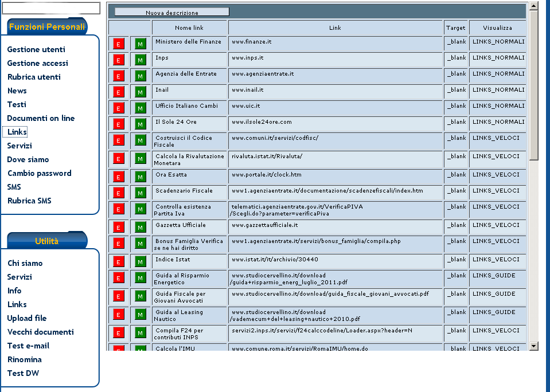The height and width of the screenshot is (392, 550).
Task: Click LINKS_GUIDE in the Guida al Leasing Nautico row
Action: tap(494, 312)
